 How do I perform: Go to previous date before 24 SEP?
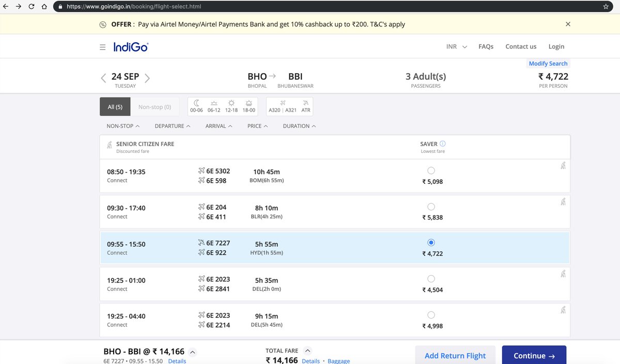[103, 78]
